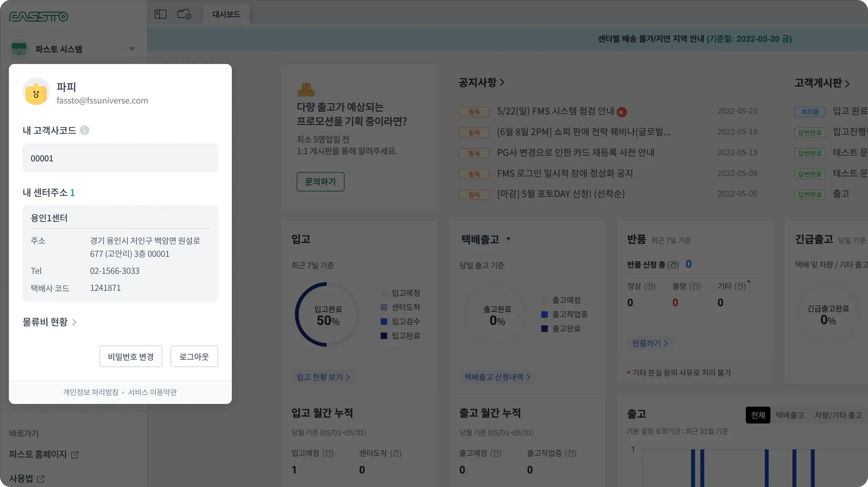
Task: Click the FASSTO logo
Action: pyautogui.click(x=39, y=17)
